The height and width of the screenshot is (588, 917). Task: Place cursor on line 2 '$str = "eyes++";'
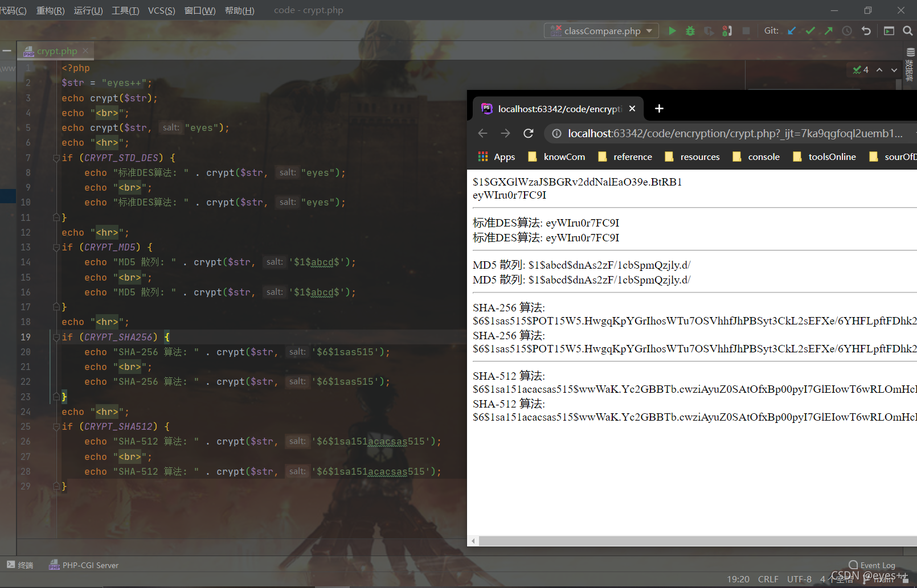107,83
